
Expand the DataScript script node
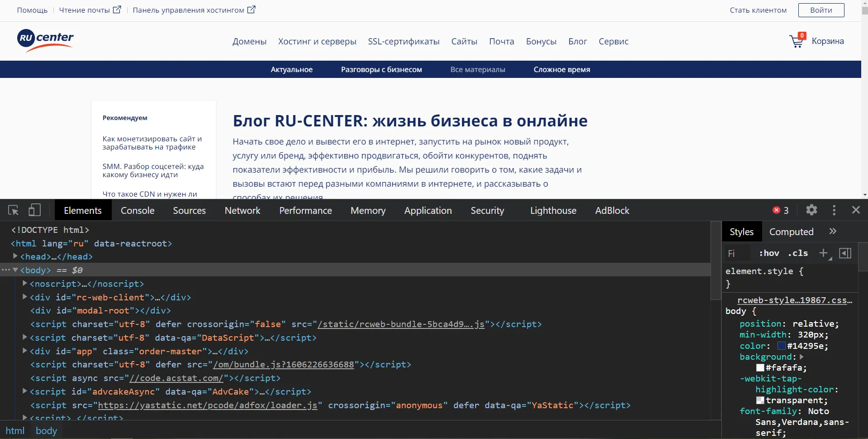[25, 337]
